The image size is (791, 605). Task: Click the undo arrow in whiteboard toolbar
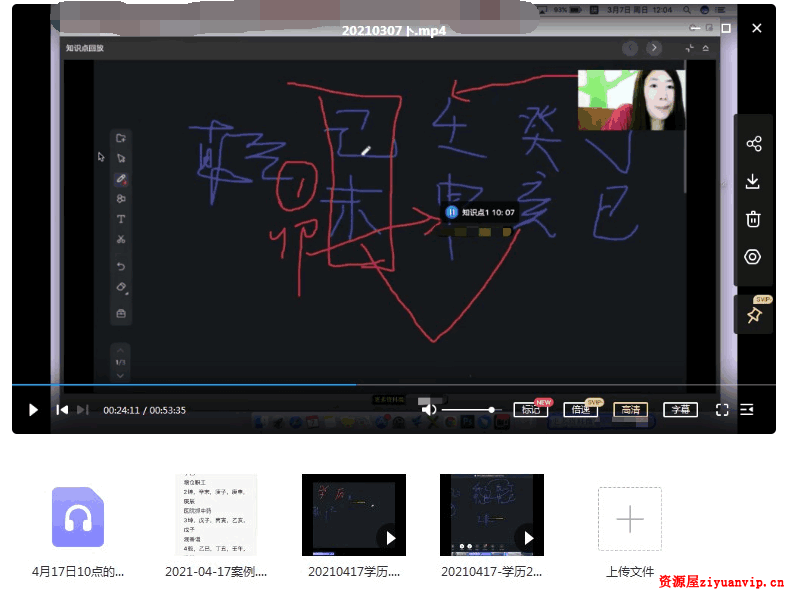click(x=121, y=266)
